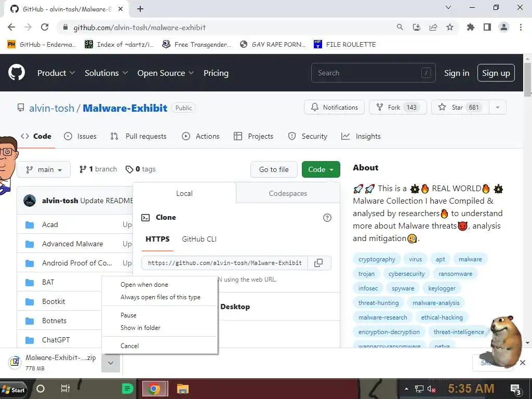Screen dimensions: 532x399
Task: Click the download item chevron arrow
Action: coord(111,363)
